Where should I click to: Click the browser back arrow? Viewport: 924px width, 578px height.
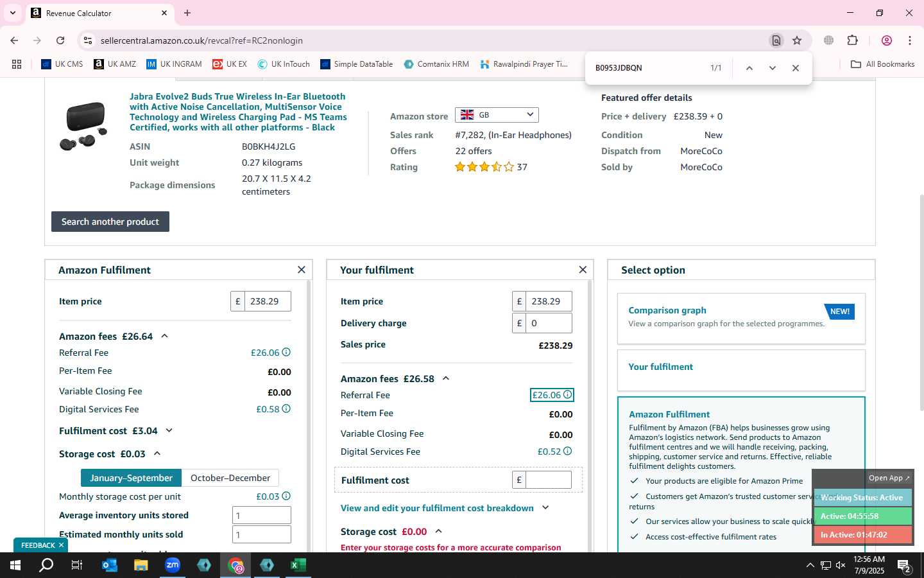[x=14, y=40]
